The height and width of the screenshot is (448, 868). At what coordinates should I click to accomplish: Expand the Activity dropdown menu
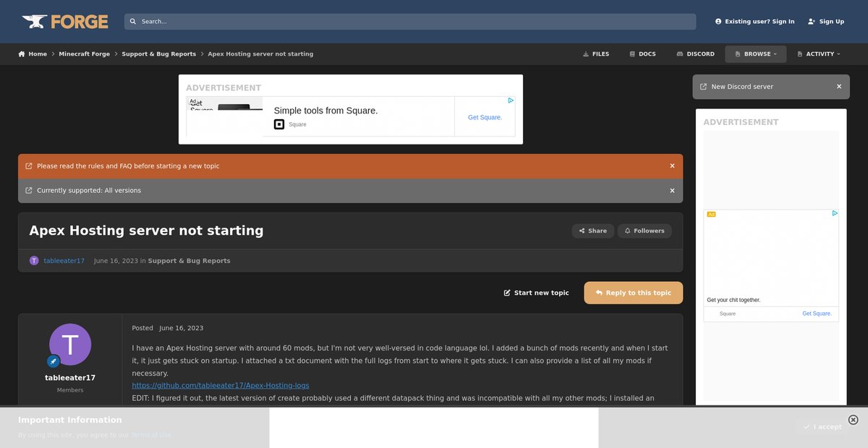(x=820, y=54)
